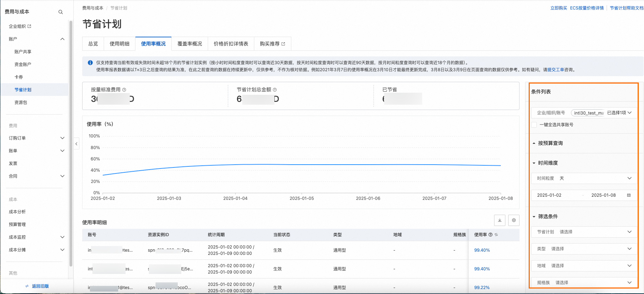The image size is (644, 294).
Task: Click start date field 2025-01-02
Action: click(x=549, y=195)
